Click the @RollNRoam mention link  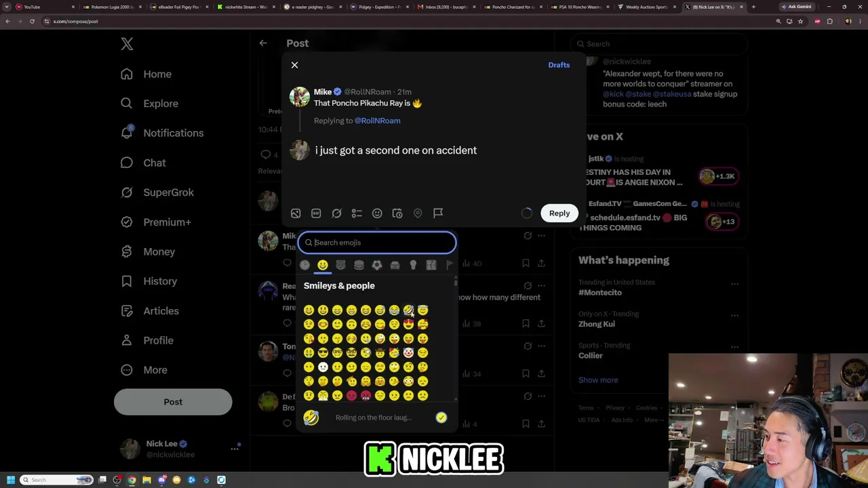[377, 121]
